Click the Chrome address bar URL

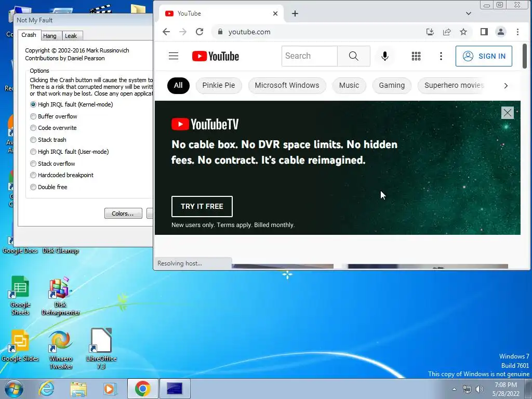click(x=249, y=32)
